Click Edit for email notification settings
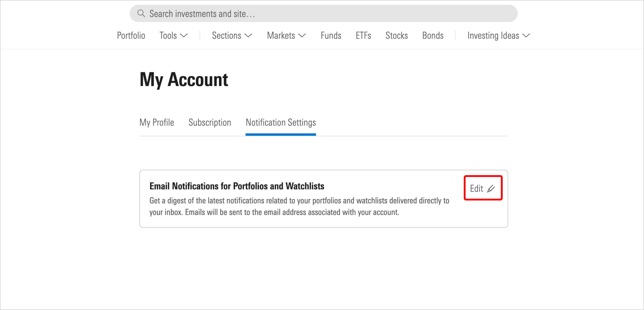 point(477,189)
